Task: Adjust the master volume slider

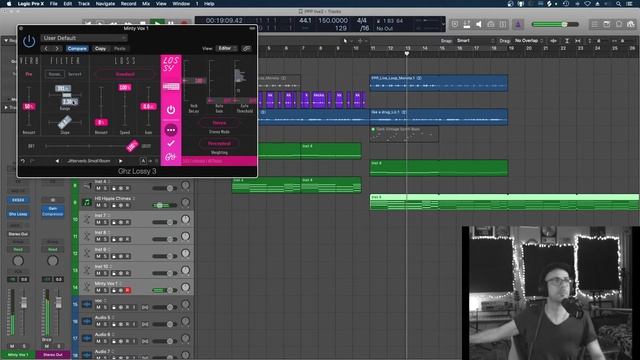Action: 564,24
